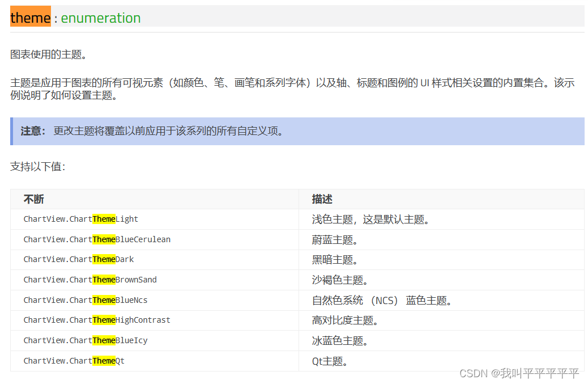Click ChartView.ChartThemeBlueCerulean in the table
Image resolution: width=588 pixels, height=384 pixels.
pyautogui.click(x=96, y=239)
